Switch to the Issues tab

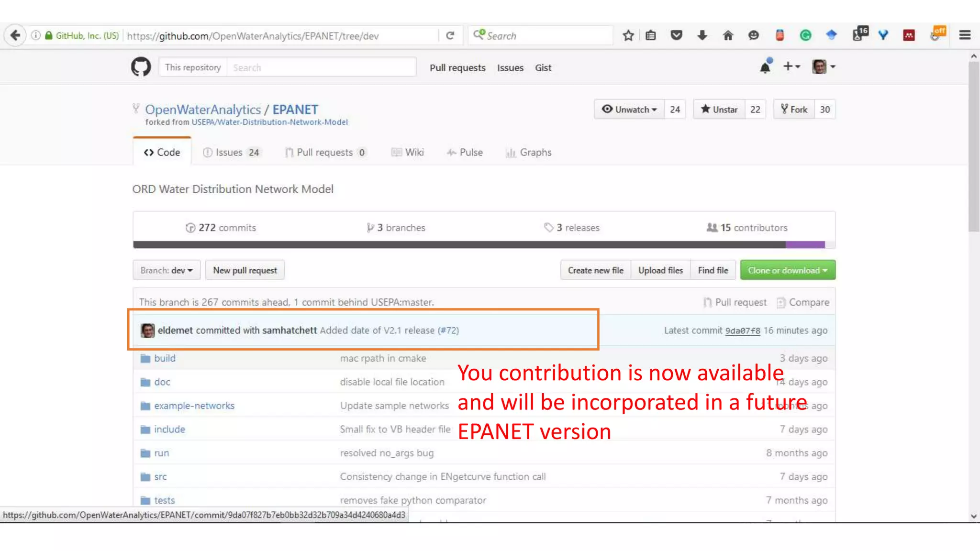(231, 153)
